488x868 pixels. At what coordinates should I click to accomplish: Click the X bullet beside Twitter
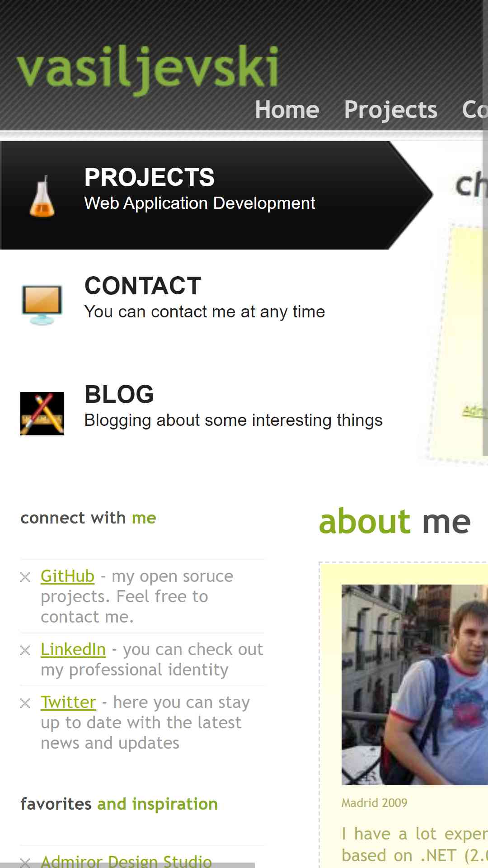25,703
